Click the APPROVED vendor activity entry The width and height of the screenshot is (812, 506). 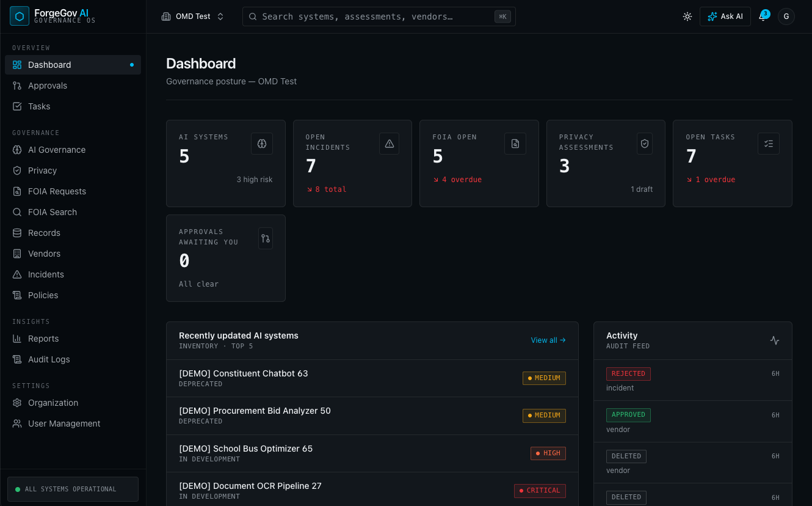[x=693, y=422]
